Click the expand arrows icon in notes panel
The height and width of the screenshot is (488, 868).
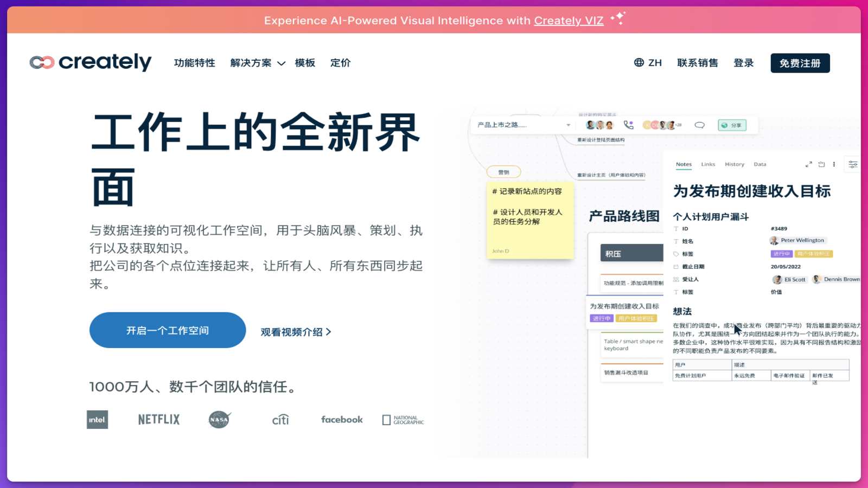(x=808, y=164)
